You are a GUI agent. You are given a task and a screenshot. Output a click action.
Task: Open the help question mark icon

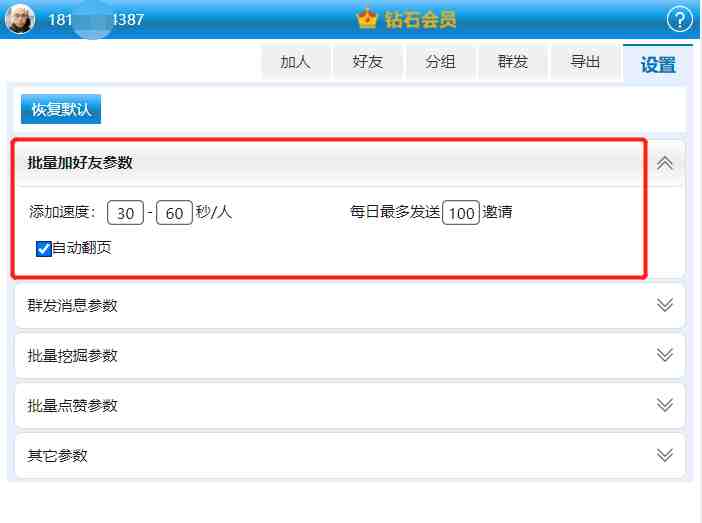tap(679, 20)
